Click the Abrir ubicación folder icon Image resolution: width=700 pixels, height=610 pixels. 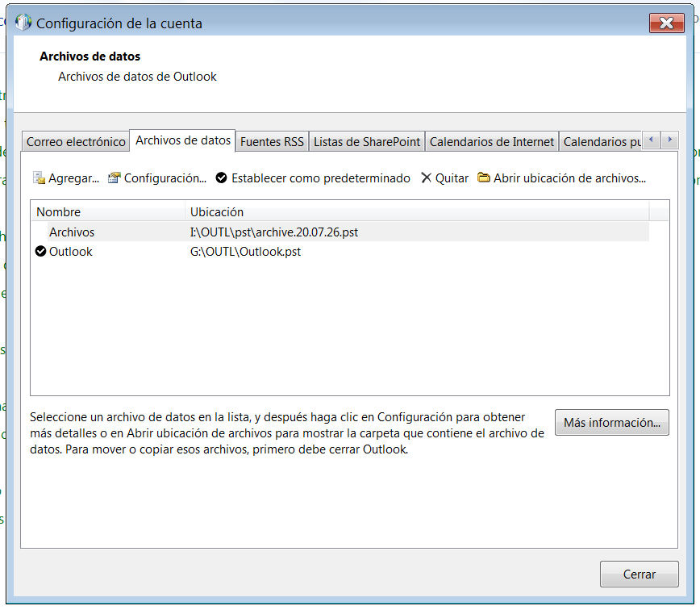(x=484, y=178)
